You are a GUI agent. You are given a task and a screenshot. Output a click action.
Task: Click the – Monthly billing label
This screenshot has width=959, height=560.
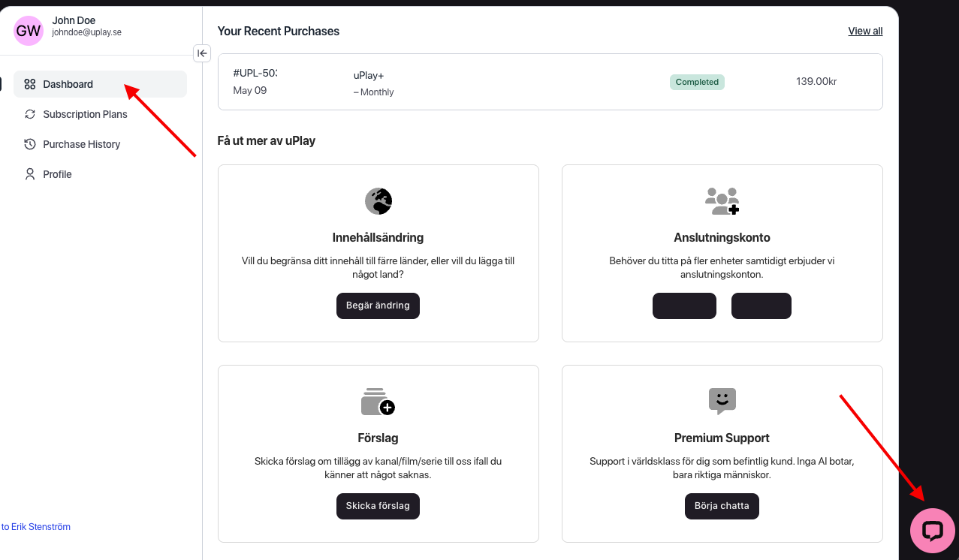pyautogui.click(x=374, y=92)
